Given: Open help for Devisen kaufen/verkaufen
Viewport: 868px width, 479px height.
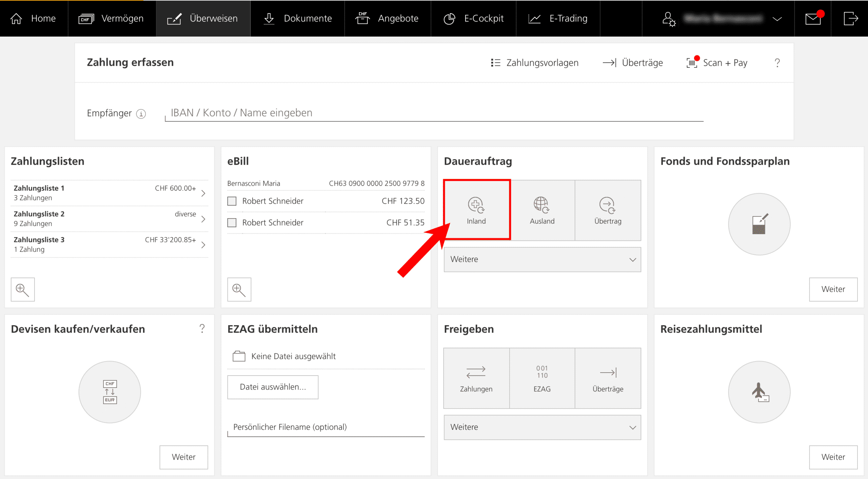Looking at the screenshot, I should 202,328.
